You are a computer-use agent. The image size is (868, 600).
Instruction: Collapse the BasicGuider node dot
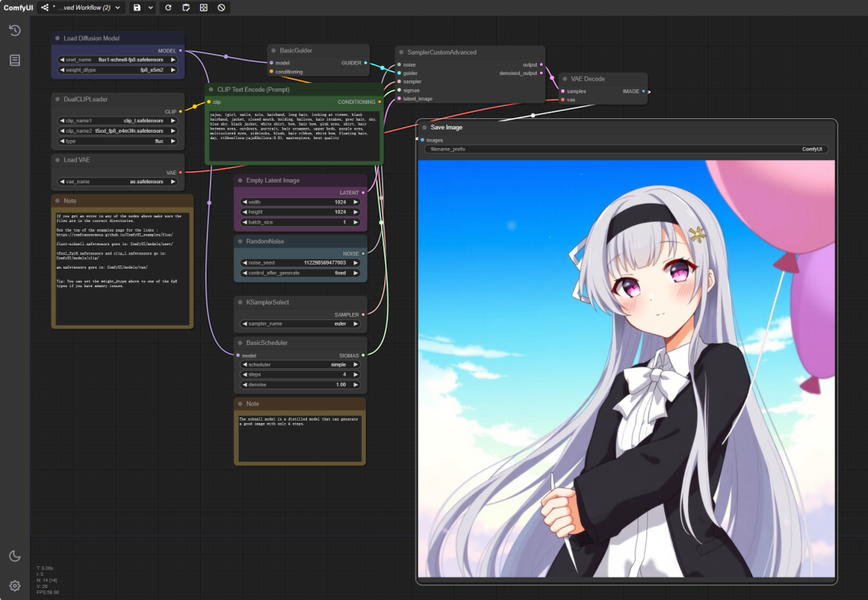tap(273, 51)
